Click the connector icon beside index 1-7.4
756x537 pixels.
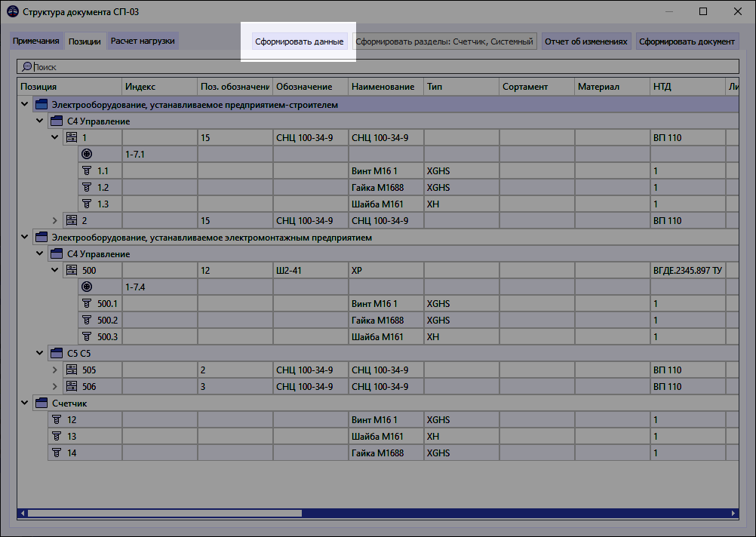coord(88,287)
